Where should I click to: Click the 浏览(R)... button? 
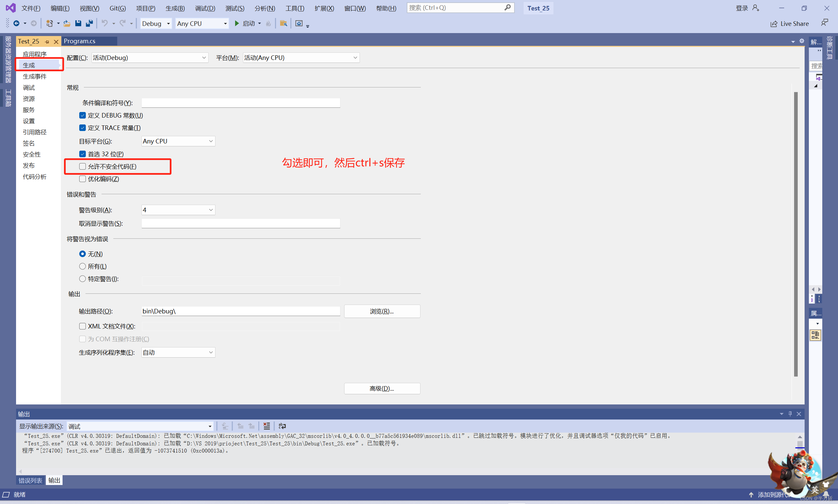(382, 311)
